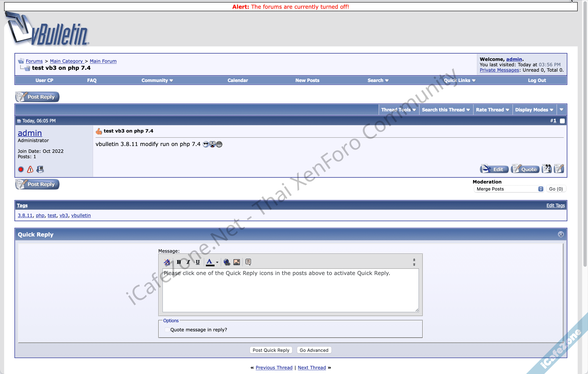
Task: Collapse the Quick Reply panel
Action: coord(561,234)
